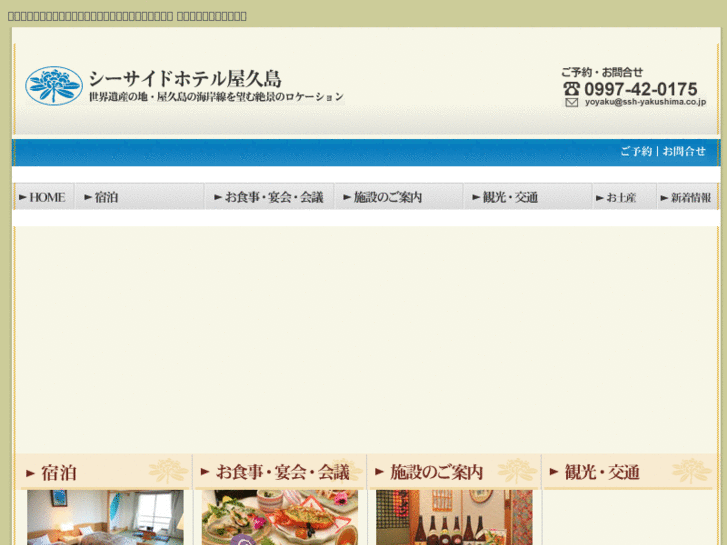Click the tagline 世界遺産の地・屋久島の海岸線を望む絶景のロケーション

[x=216, y=97]
